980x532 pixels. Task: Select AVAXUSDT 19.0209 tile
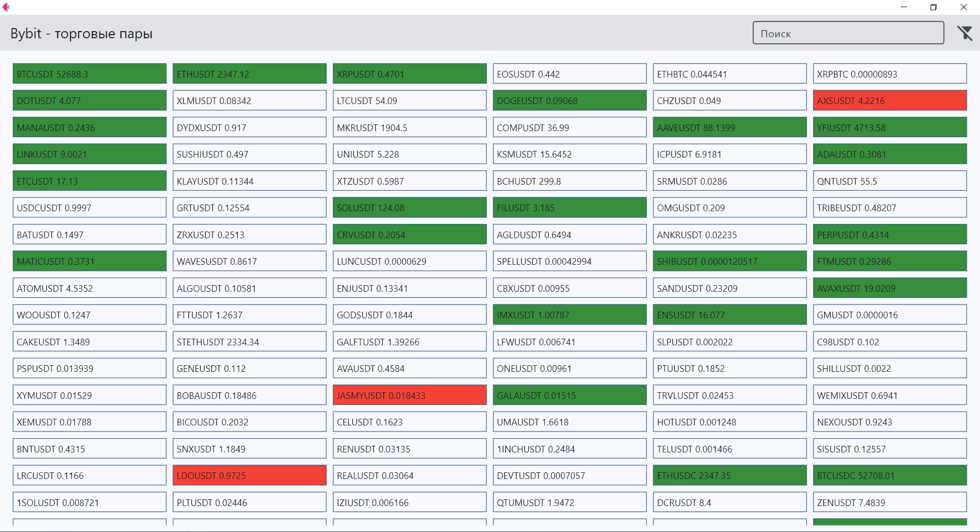point(890,288)
